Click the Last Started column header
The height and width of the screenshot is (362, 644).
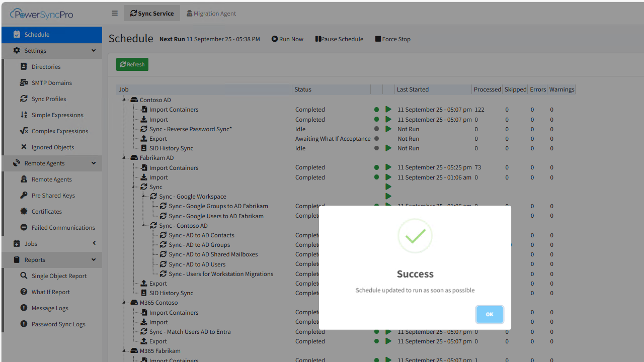click(x=433, y=89)
